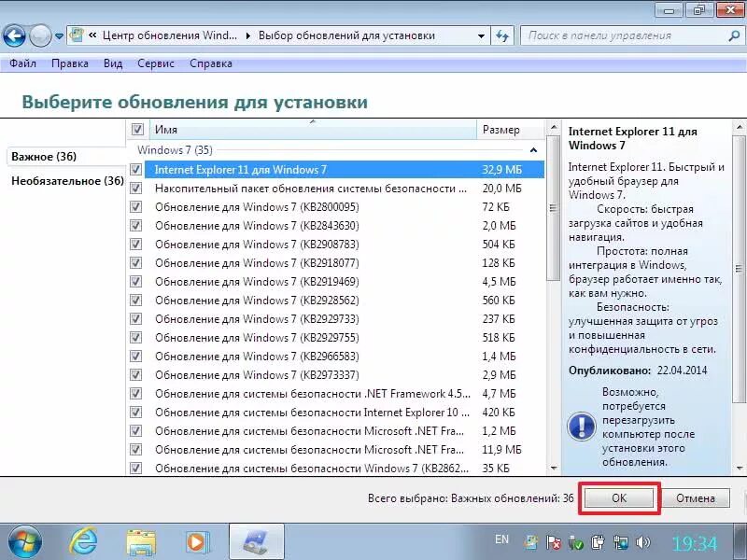This screenshot has height=560, width=747.
Task: Sort by the 'Размер' column header
Action: [x=510, y=130]
